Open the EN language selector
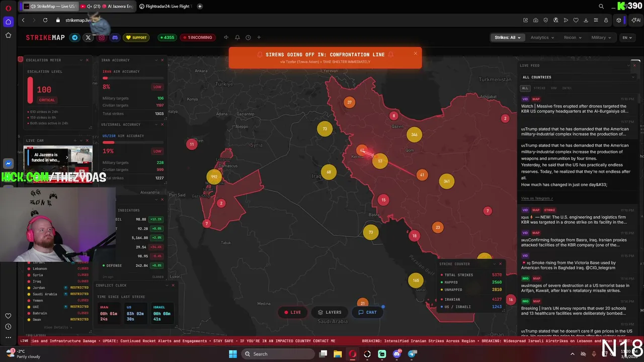Viewport: 644px width, 362px height. pyautogui.click(x=627, y=37)
